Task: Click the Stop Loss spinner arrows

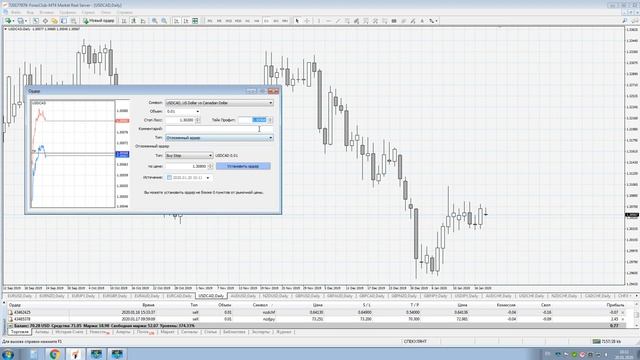Action: pyautogui.click(x=198, y=120)
